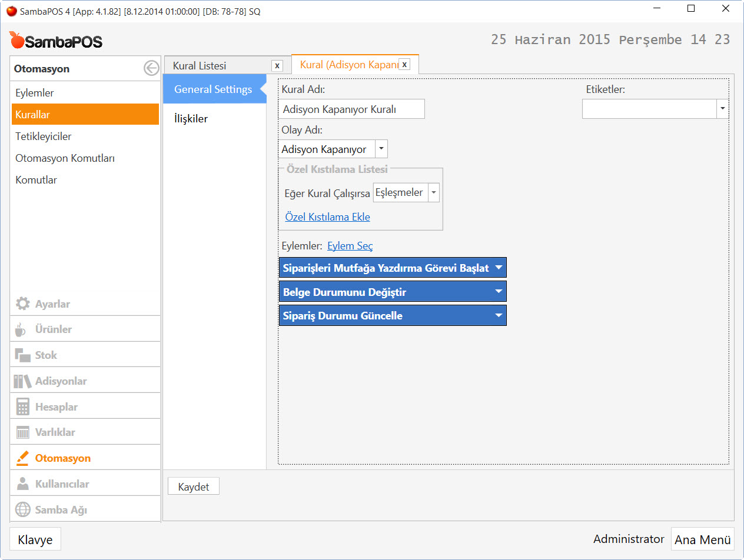Collapse the Otomasyon panel with the back arrow
This screenshot has height=560, width=744.
pos(151,69)
